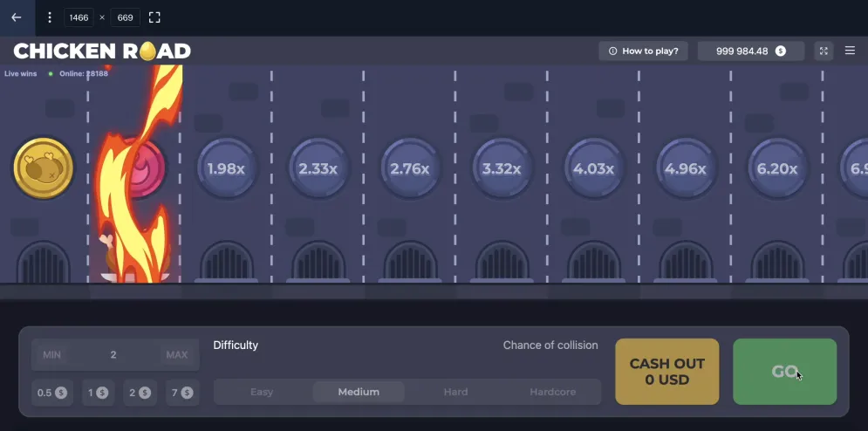Select the 3.32x multiplier token

(x=502, y=168)
